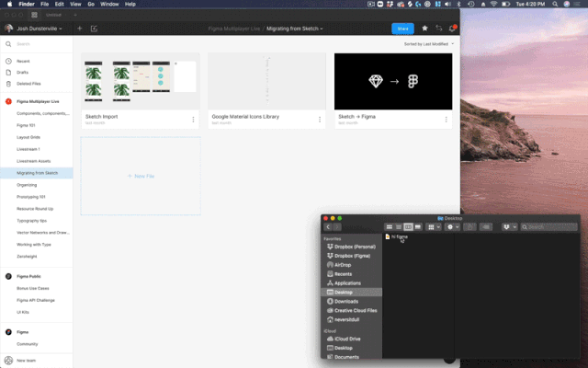Open Spotlight search in macOS menu bar
The width and height of the screenshot is (588, 368).
point(555,4)
